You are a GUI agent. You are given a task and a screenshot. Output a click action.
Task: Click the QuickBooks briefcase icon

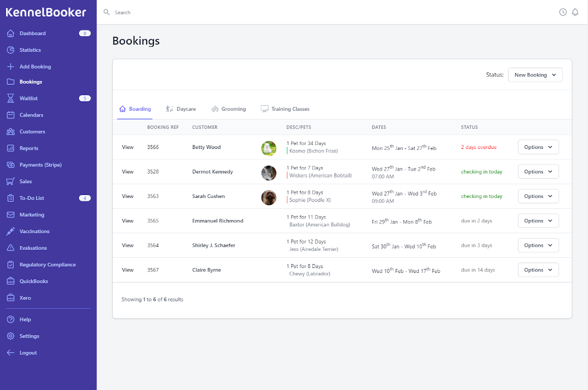pyautogui.click(x=11, y=281)
